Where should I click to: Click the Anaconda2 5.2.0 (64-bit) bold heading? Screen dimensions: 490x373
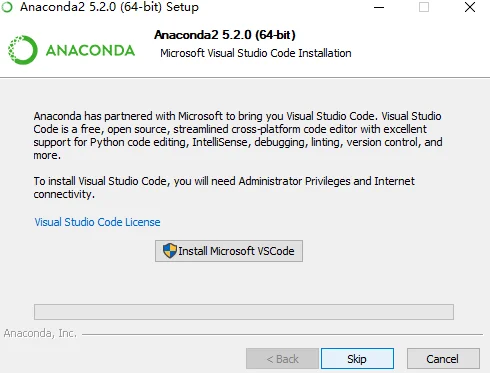click(x=225, y=35)
